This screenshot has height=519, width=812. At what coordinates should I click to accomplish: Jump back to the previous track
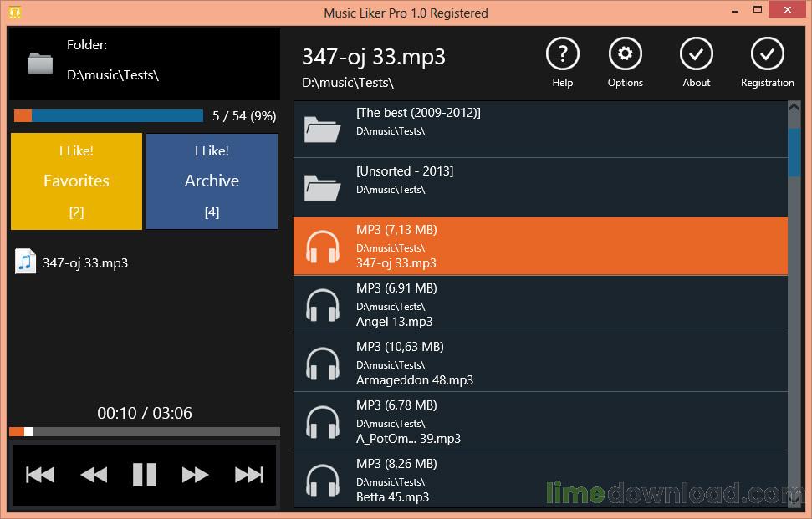(x=39, y=475)
